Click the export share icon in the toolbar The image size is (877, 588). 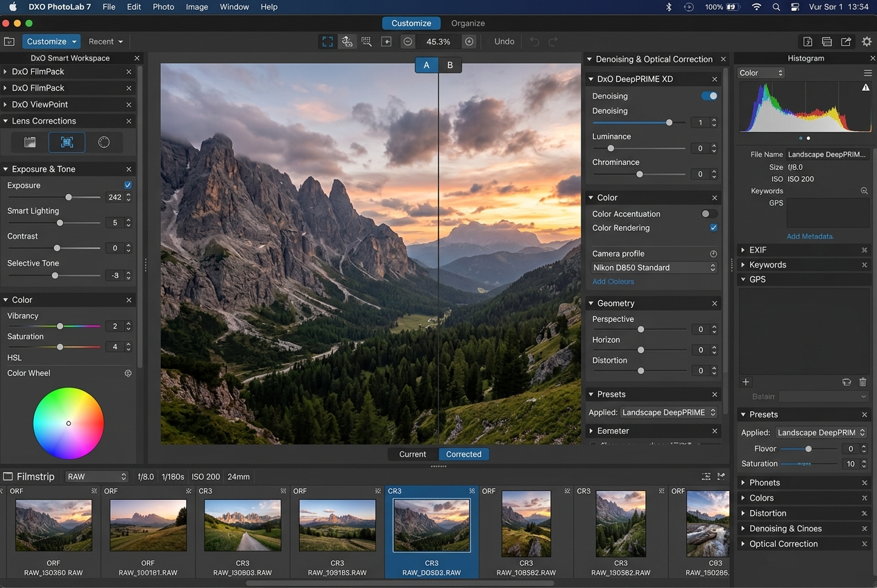846,42
